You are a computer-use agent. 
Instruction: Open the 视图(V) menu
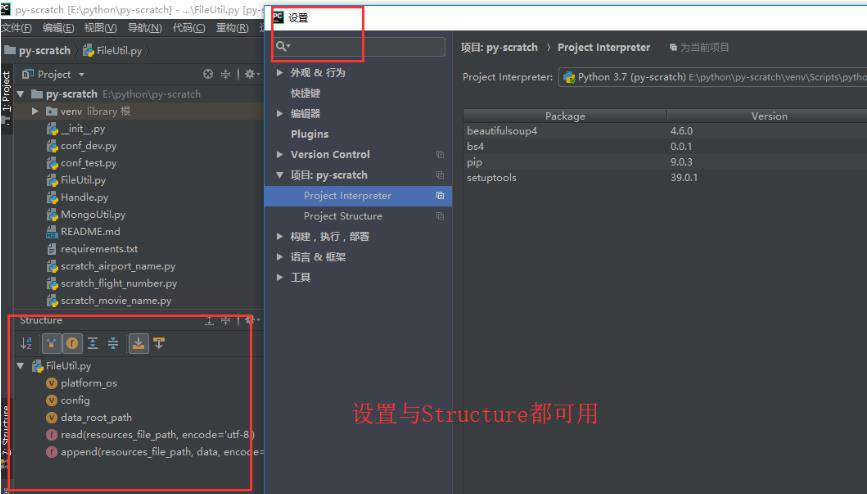point(100,28)
